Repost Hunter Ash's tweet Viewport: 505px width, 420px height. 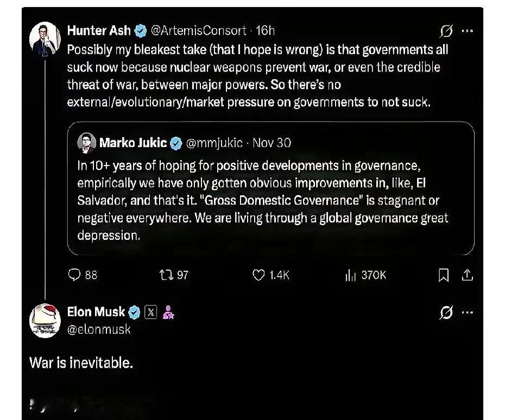(166, 275)
